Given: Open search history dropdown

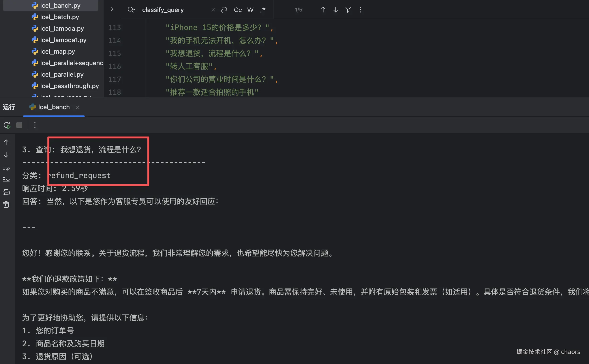Looking at the screenshot, I should pos(131,10).
